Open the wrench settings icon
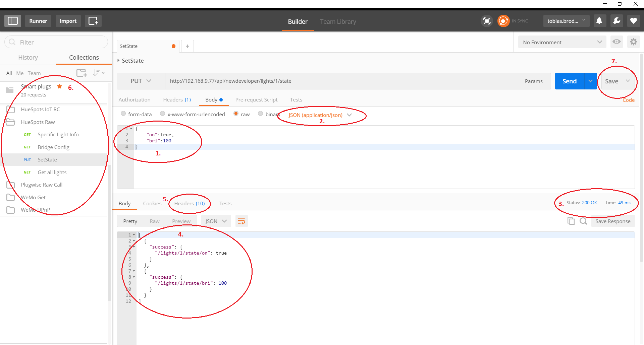 tap(616, 21)
